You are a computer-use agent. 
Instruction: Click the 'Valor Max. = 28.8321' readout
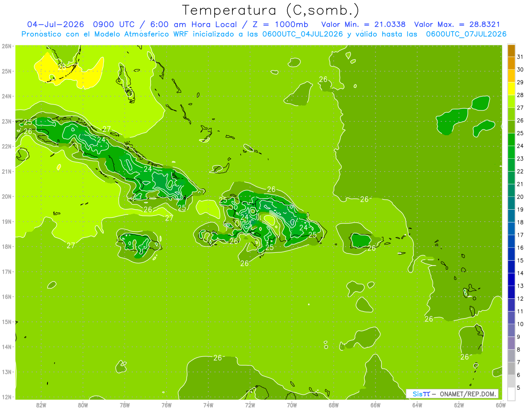point(457,24)
